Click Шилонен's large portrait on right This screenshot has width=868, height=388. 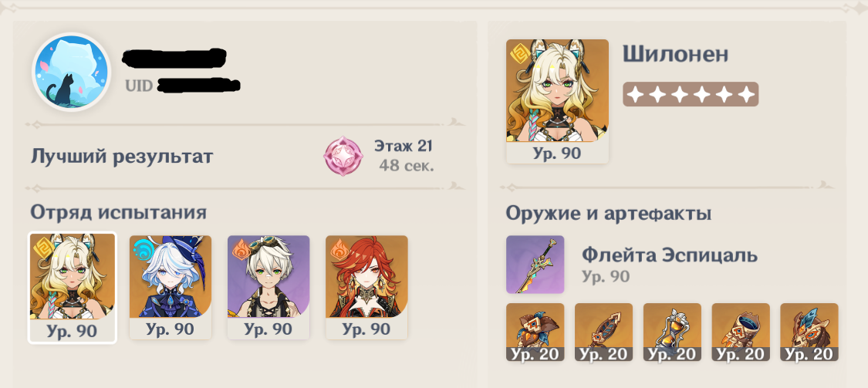point(557,101)
